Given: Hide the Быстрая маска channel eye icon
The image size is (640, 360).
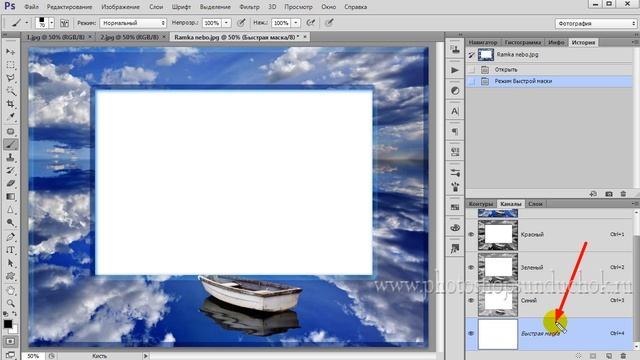Looking at the screenshot, I should coord(471,333).
